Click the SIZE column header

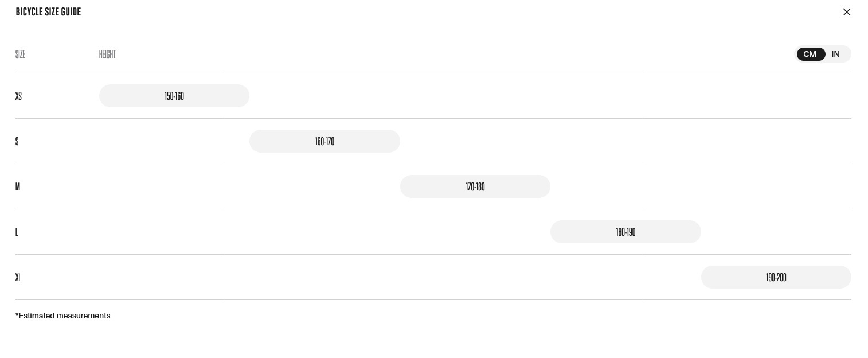pos(20,54)
